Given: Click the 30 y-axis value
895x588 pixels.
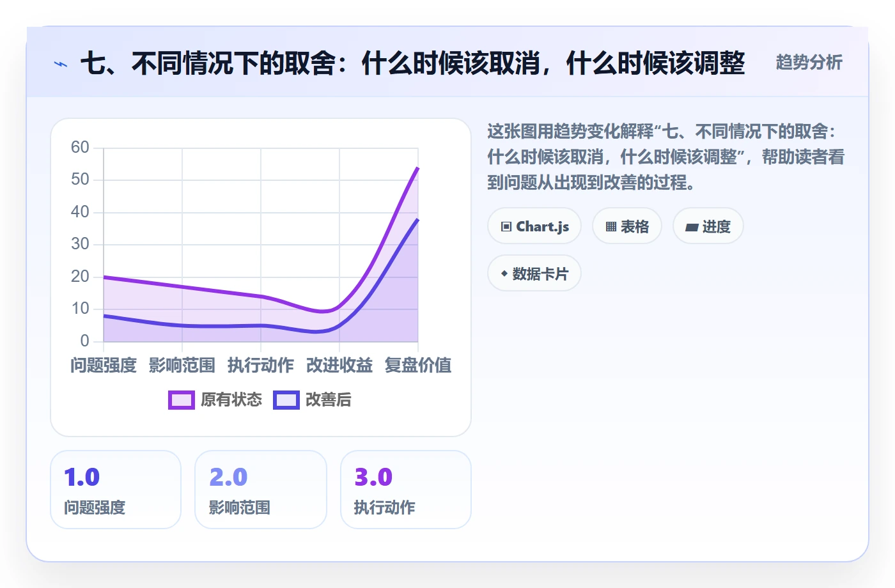Looking at the screenshot, I should (80, 244).
